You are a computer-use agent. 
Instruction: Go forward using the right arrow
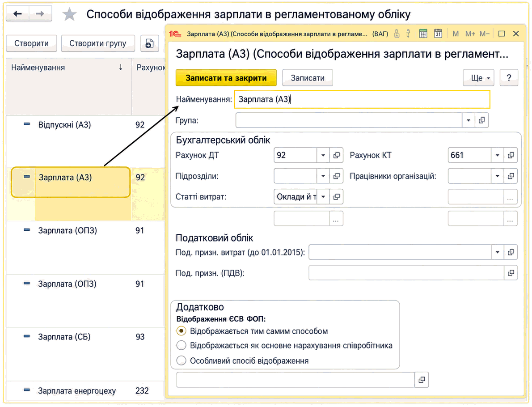pyautogui.click(x=40, y=14)
